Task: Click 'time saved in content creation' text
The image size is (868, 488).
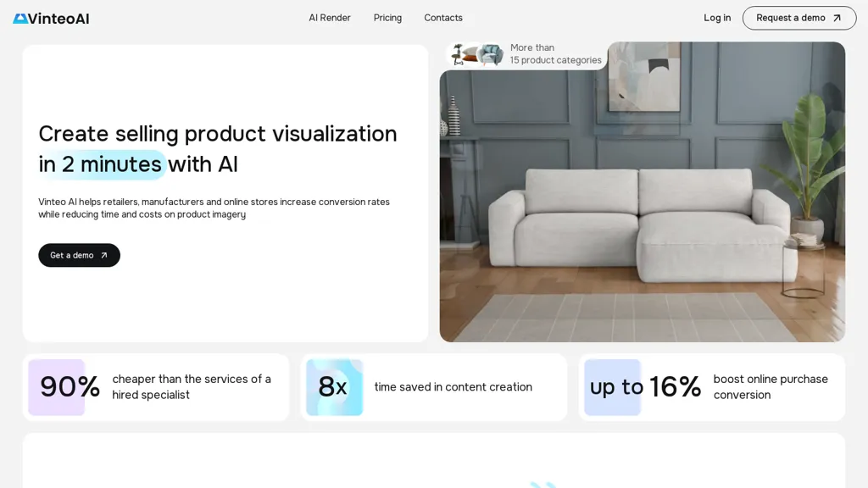Action: [453, 386]
